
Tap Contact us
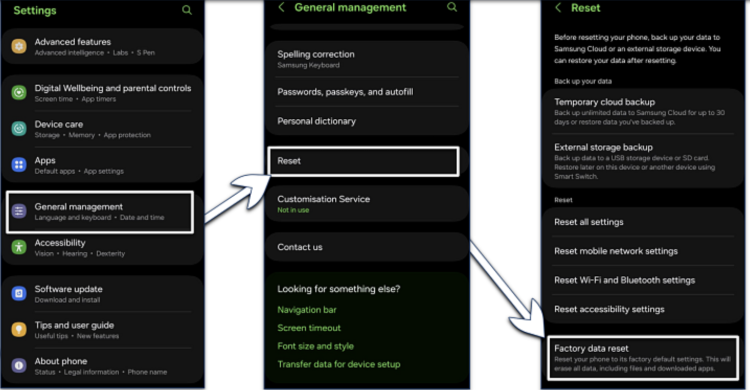pyautogui.click(x=367, y=247)
